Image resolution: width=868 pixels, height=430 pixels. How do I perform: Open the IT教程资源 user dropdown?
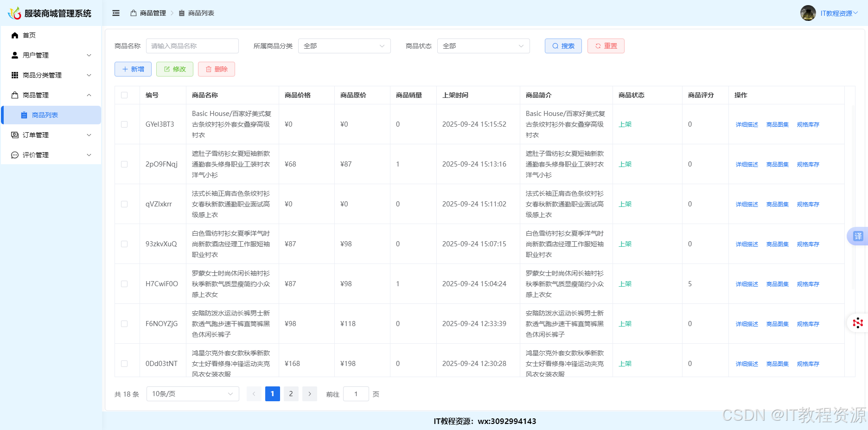click(839, 13)
